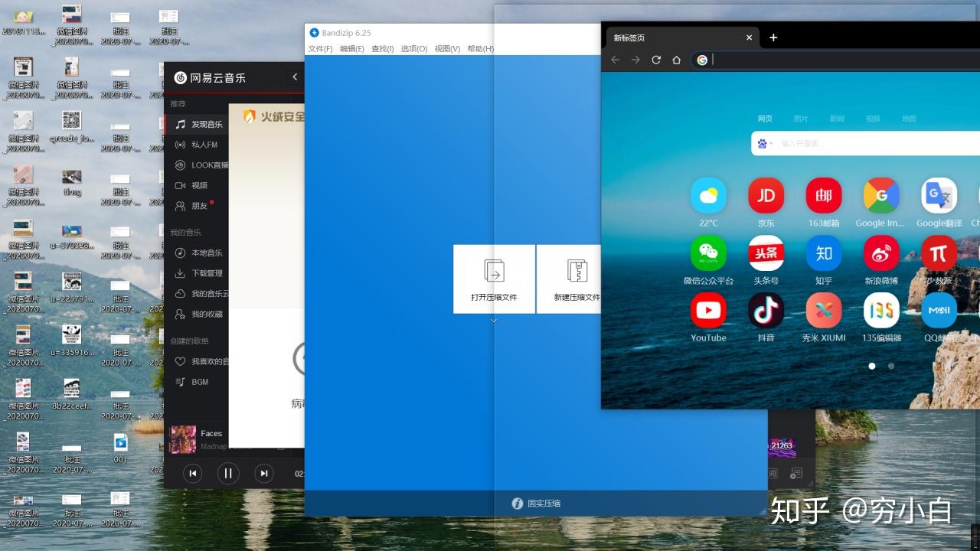Switch search category to 新闻
The image size is (980, 551).
(x=837, y=119)
